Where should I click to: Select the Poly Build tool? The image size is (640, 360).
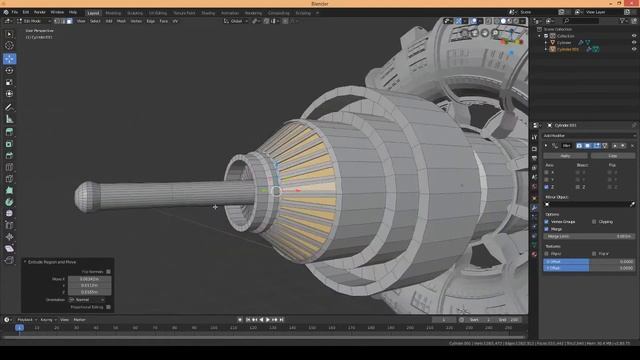pos(9,190)
